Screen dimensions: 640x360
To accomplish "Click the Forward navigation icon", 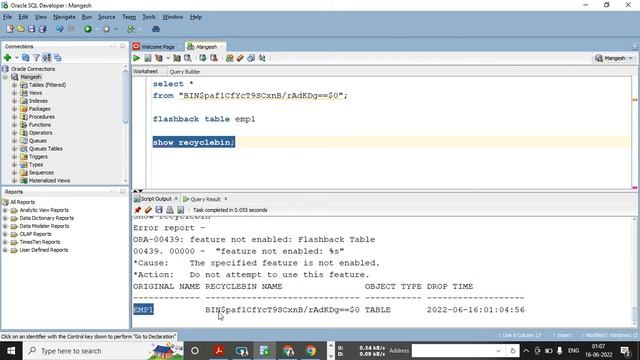I will [107, 29].
